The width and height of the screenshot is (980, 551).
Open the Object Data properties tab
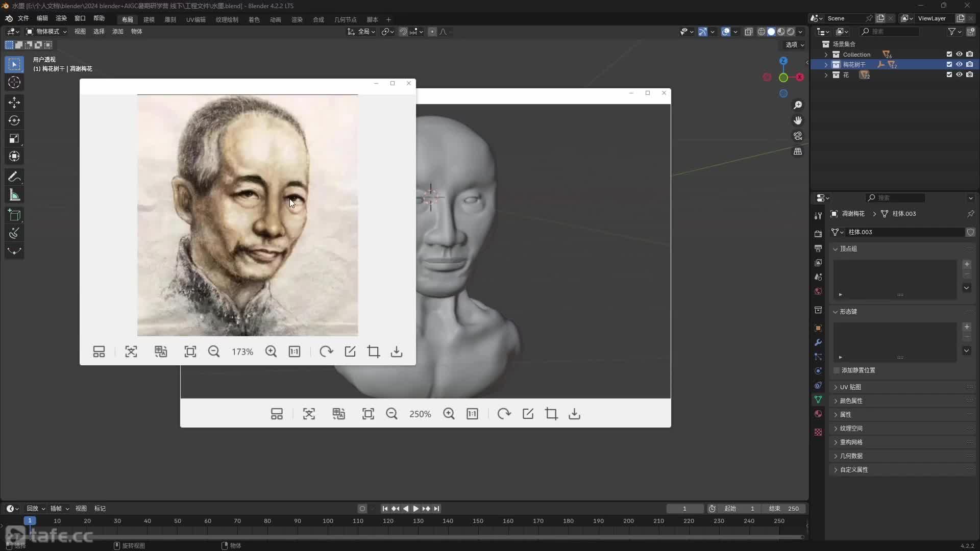pos(818,399)
